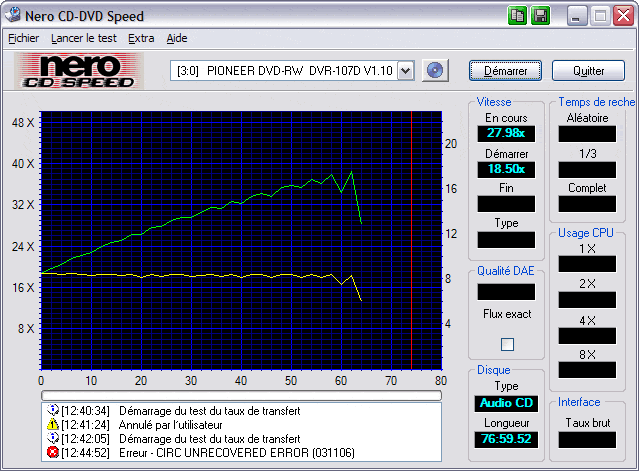Click the Taux brut interface field
This screenshot has height=471, width=639.
(x=587, y=440)
